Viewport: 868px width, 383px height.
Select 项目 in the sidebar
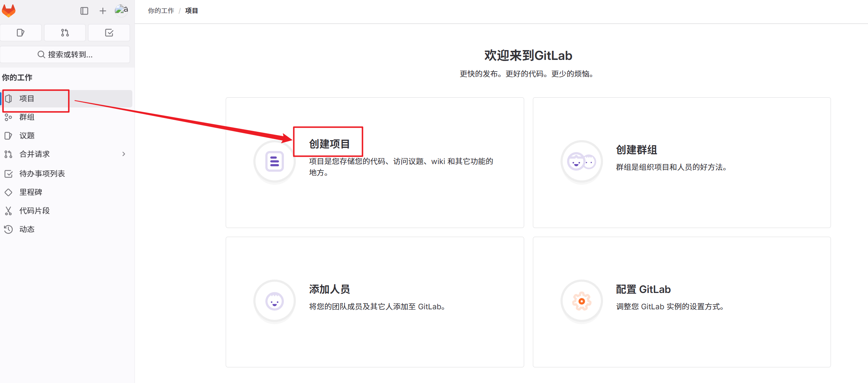[x=67, y=99]
